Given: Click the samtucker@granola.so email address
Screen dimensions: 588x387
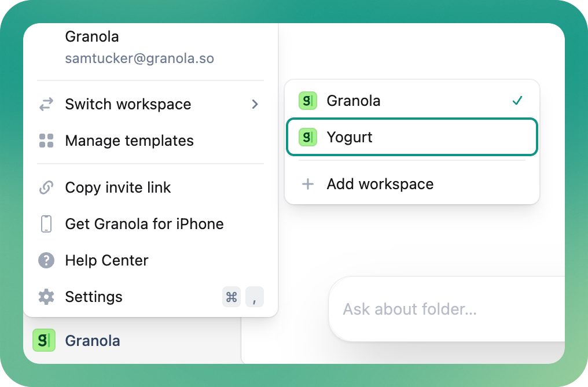Looking at the screenshot, I should (139, 58).
